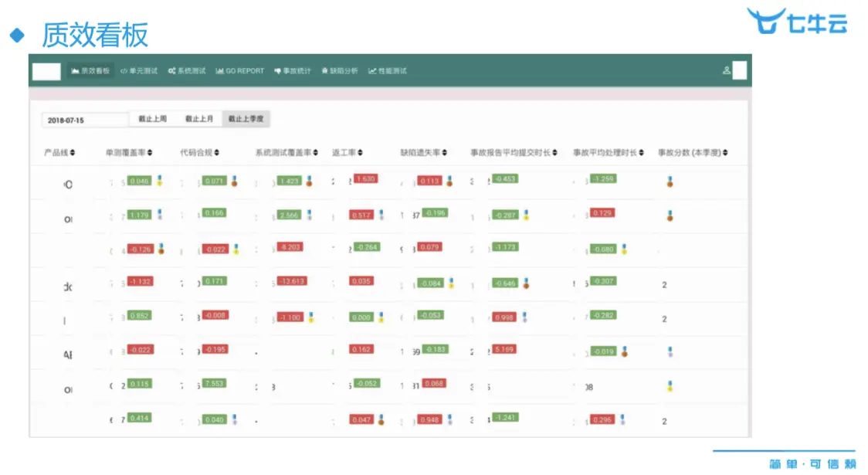The width and height of the screenshot is (868, 475).
Task: Click the white logo box in header
Action: (x=46, y=71)
